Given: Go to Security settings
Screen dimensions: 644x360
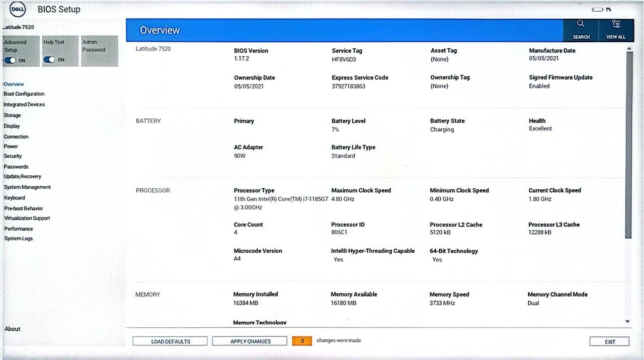Looking at the screenshot, I should (13, 156).
